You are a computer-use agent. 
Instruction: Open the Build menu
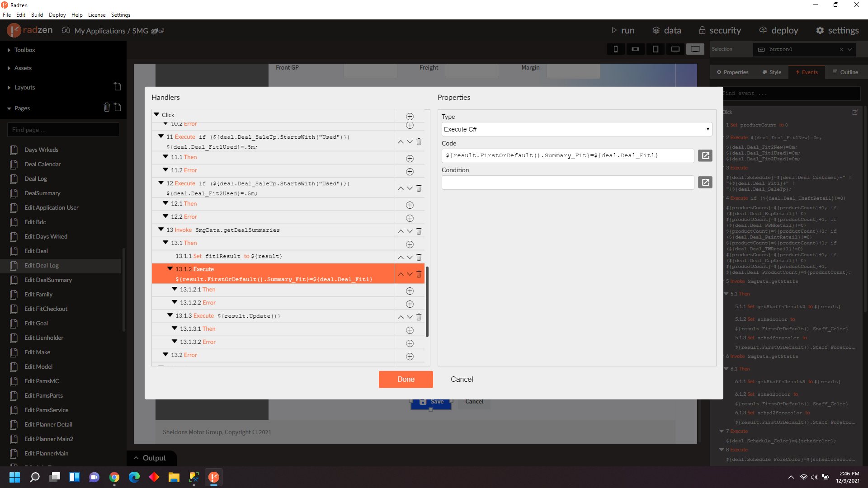37,15
